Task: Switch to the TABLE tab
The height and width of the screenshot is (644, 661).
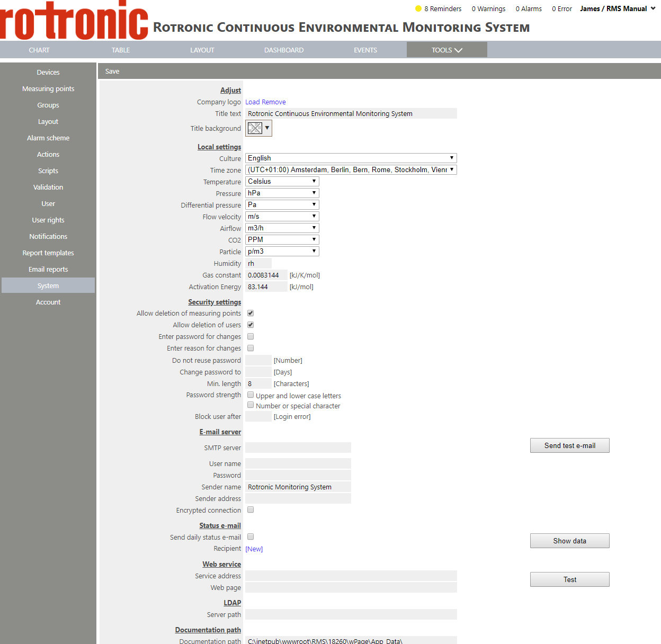Action: 121,50
